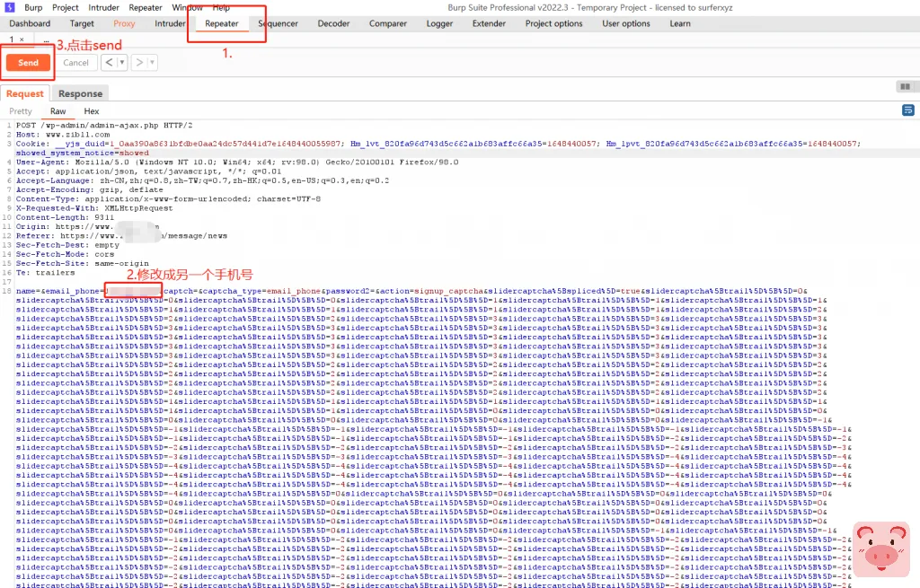
Task: Click the blurred email_phone value in body
Action: coord(133,291)
